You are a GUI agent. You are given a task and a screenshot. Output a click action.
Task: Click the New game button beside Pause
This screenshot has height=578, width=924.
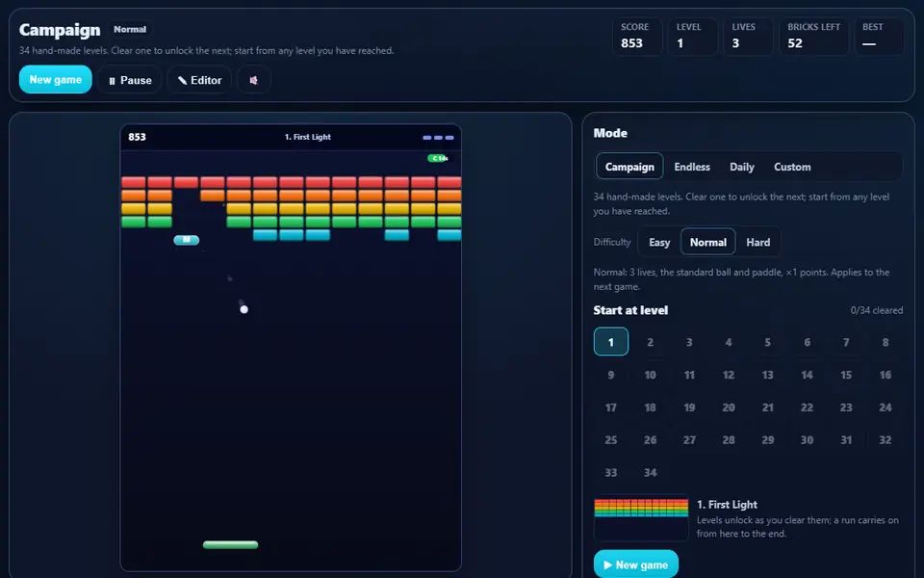(56, 79)
